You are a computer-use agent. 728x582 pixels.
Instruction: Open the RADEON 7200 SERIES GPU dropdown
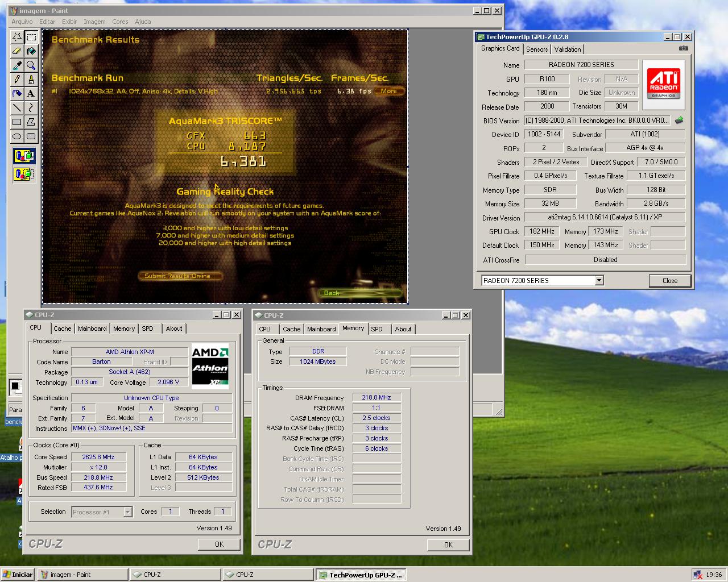[x=599, y=280]
